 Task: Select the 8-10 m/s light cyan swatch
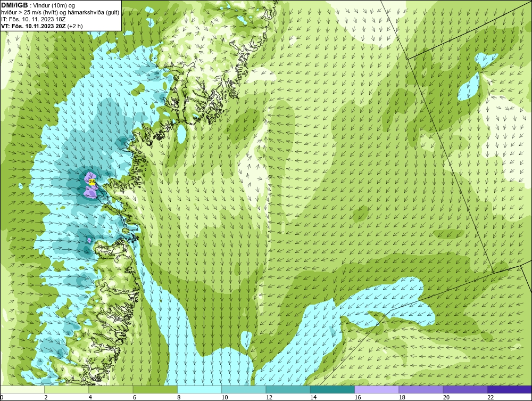pos(199,389)
